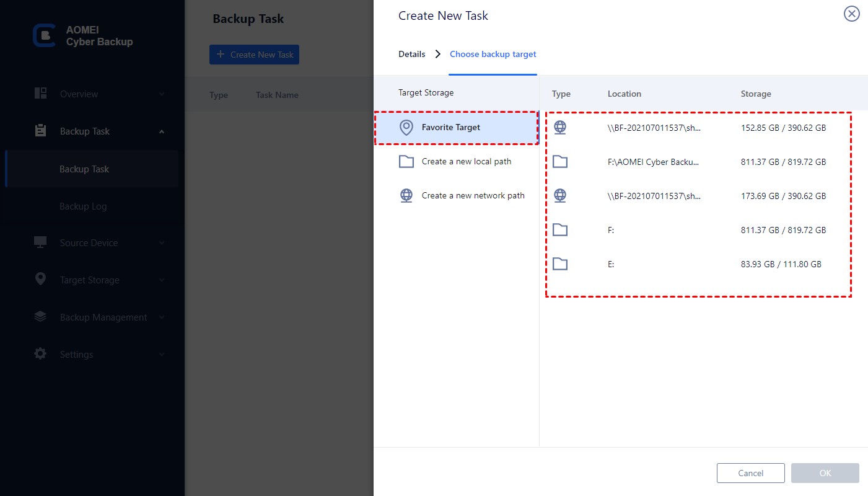Viewport: 868px width, 496px height.
Task: Click the network globe icon in first row
Action: [x=560, y=128]
